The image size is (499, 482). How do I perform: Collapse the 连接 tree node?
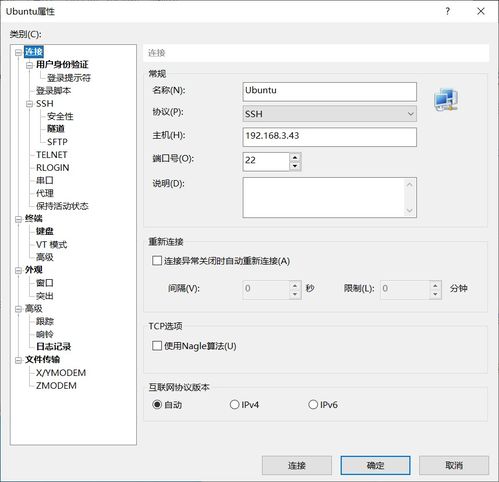[18, 52]
